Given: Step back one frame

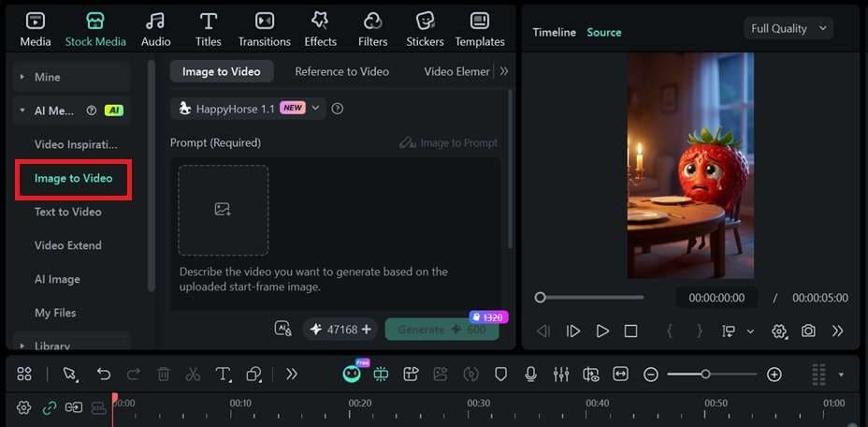Looking at the screenshot, I should pyautogui.click(x=543, y=331).
